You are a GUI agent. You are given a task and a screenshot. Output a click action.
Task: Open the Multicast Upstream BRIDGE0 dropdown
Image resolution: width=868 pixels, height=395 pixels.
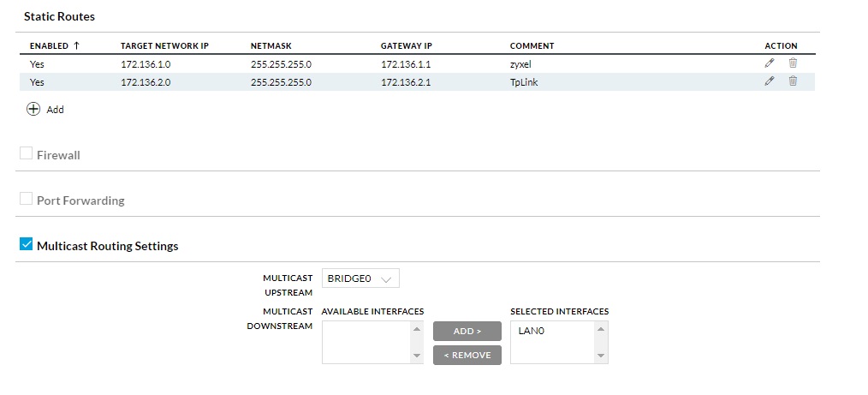pos(360,278)
